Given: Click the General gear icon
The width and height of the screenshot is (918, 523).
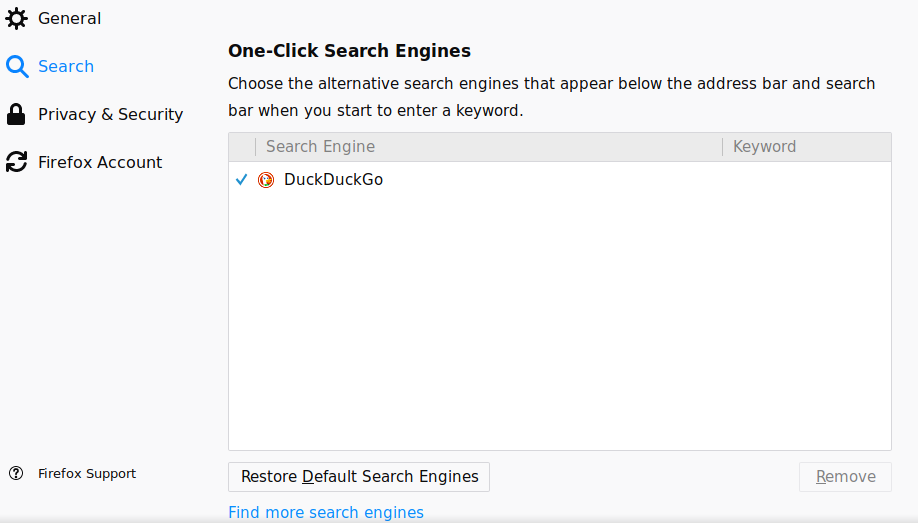Looking at the screenshot, I should click(16, 19).
